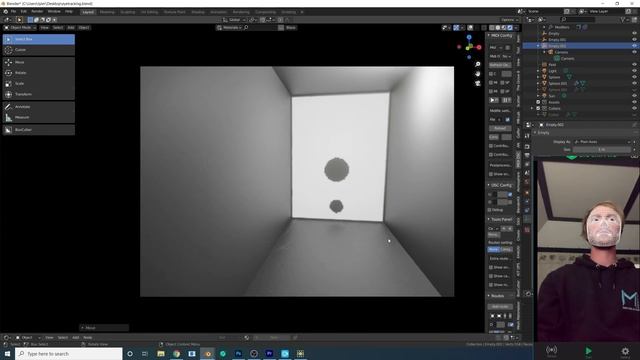
Task: Click the pan hand viewport gizmo
Action: point(478,73)
